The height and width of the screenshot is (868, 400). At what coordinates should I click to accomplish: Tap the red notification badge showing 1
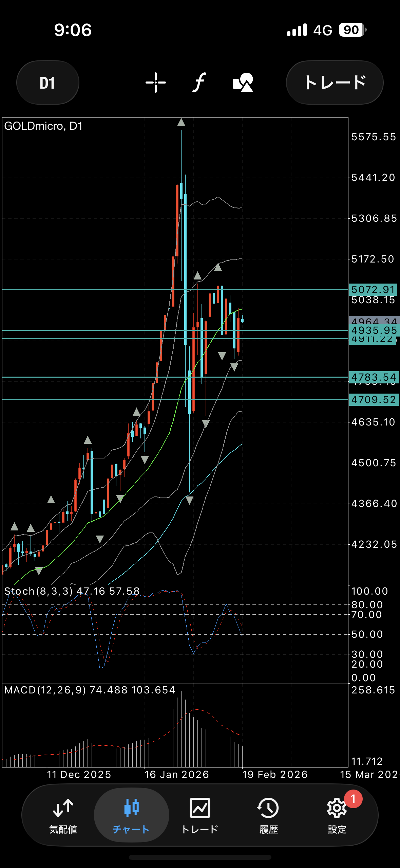click(x=353, y=799)
